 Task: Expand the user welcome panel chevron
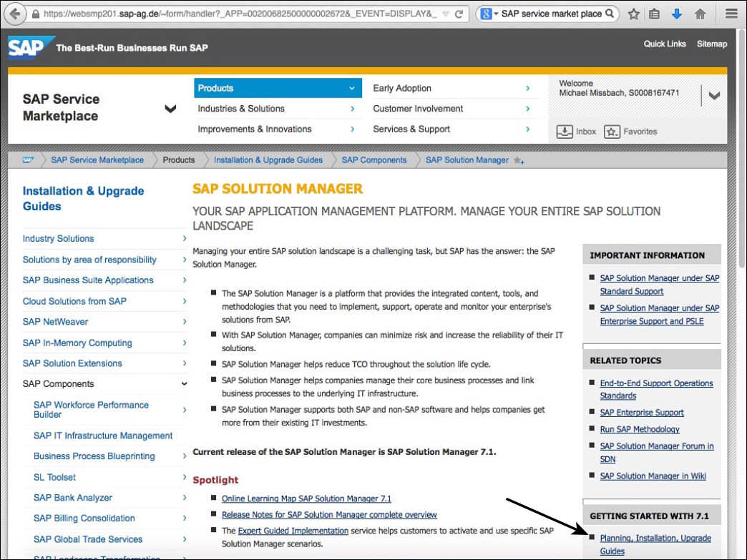tap(713, 96)
